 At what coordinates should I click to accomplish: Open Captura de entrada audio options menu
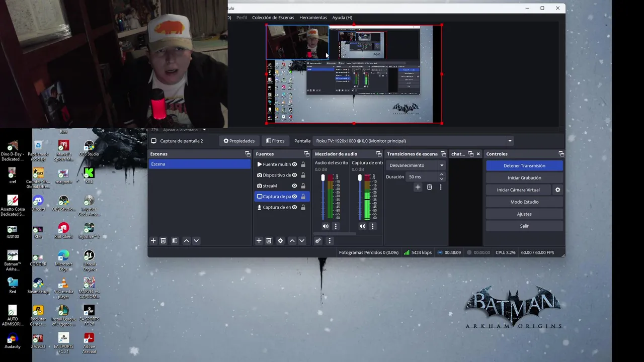[373, 226]
